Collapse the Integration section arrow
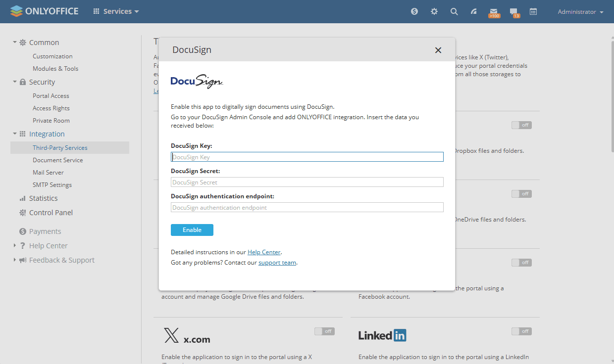Viewport: 614px width, 364px height. [15, 134]
